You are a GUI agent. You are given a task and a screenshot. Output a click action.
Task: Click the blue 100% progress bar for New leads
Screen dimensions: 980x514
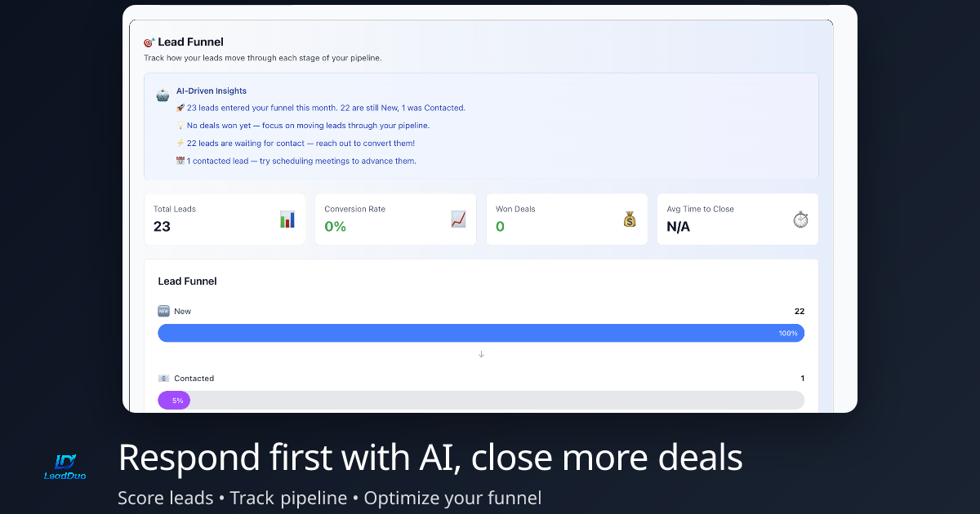pos(481,333)
